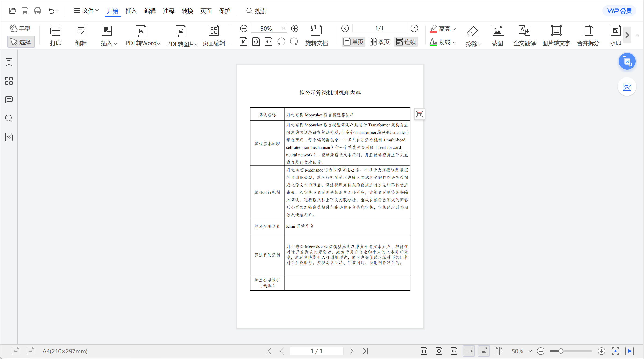
Task: Click the floating mail feedback button
Action: (627, 86)
